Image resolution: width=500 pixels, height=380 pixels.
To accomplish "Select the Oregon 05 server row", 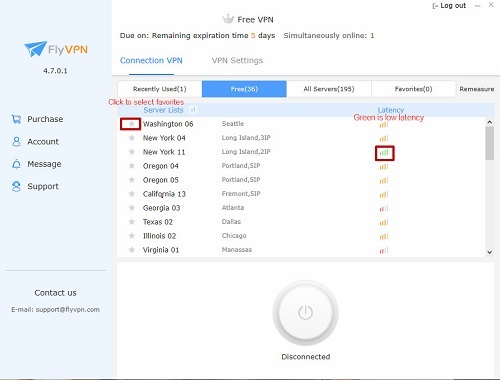I will 301,180.
